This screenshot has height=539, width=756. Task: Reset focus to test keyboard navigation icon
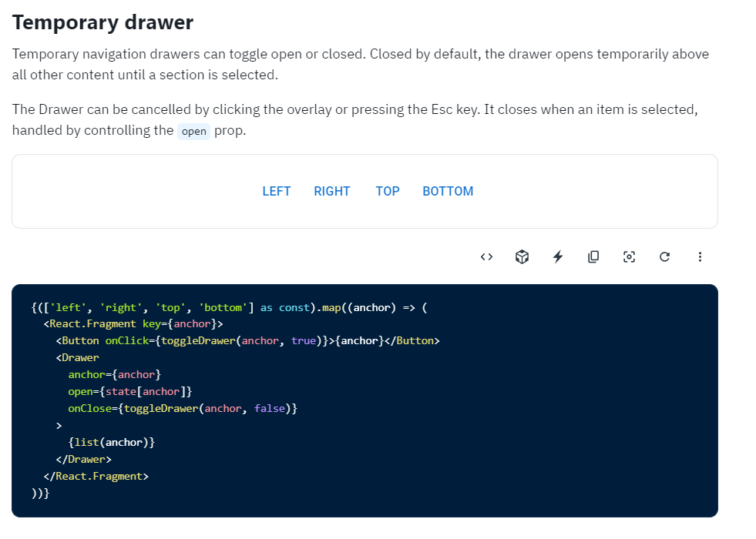point(629,256)
